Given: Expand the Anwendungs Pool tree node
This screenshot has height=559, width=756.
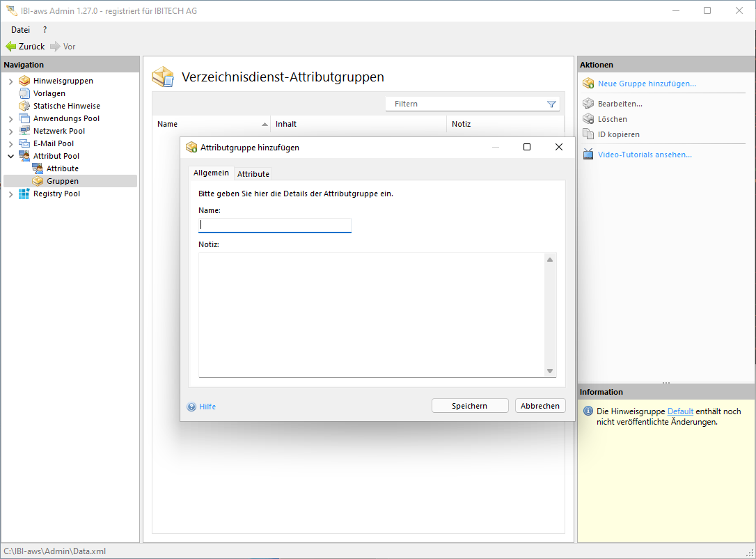Looking at the screenshot, I should [10, 119].
